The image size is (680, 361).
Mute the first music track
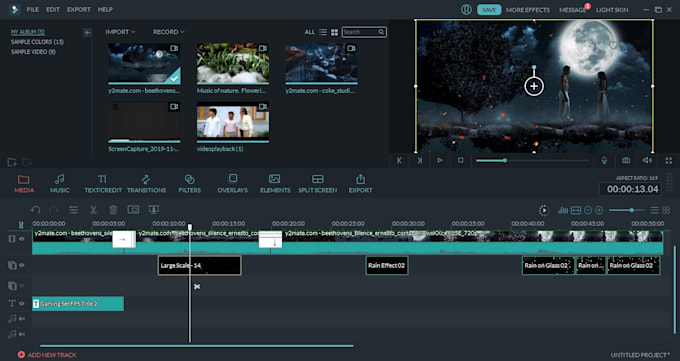pyautogui.click(x=22, y=318)
